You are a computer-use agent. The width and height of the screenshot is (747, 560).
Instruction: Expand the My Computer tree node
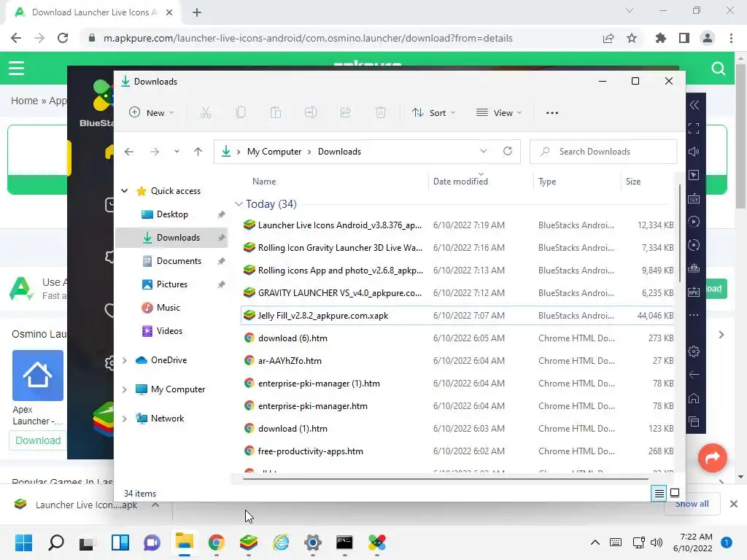[124, 389]
